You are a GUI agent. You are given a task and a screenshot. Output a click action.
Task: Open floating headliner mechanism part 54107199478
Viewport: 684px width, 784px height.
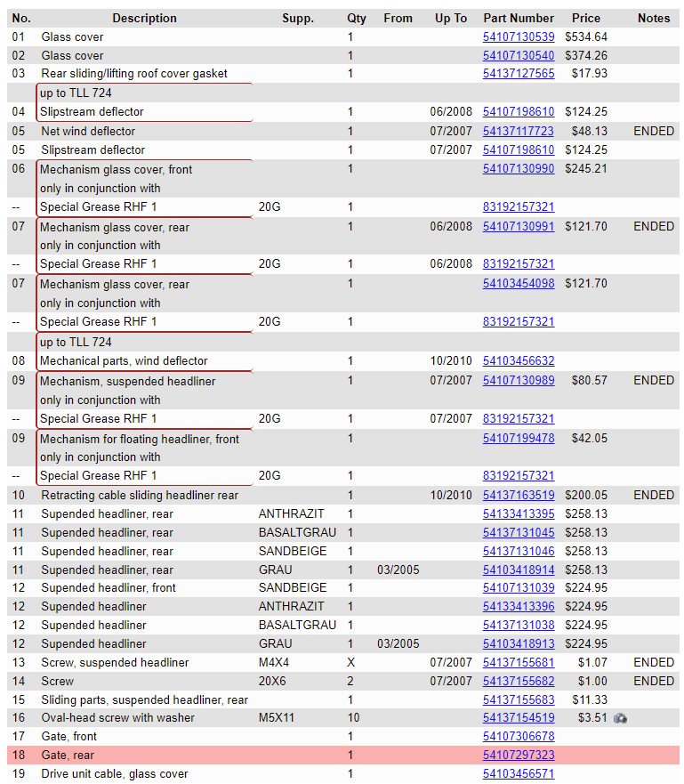(519, 439)
